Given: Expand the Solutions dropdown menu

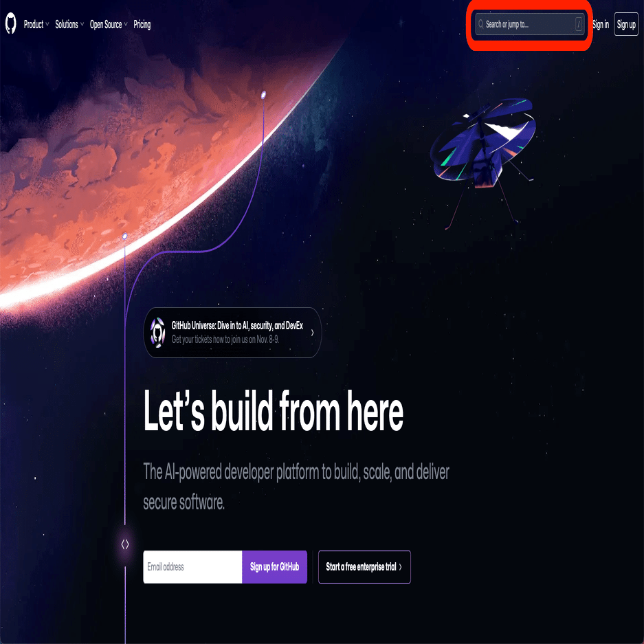Looking at the screenshot, I should coord(69,25).
